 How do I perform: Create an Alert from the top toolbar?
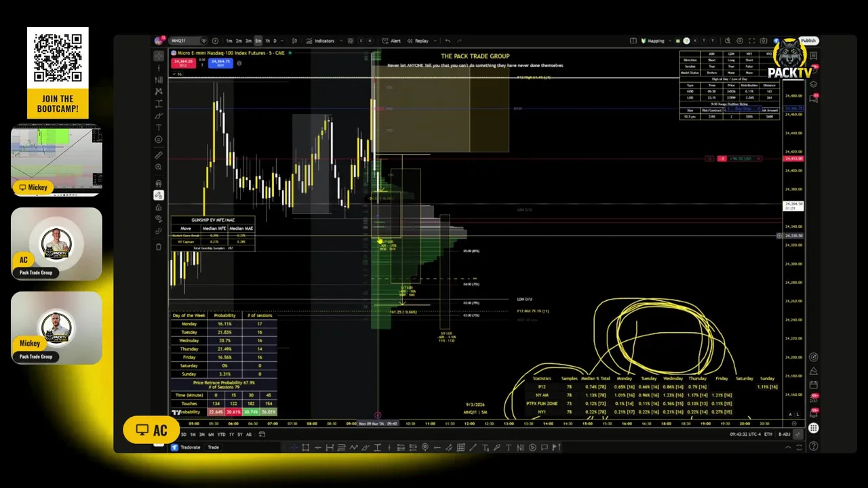pos(392,41)
